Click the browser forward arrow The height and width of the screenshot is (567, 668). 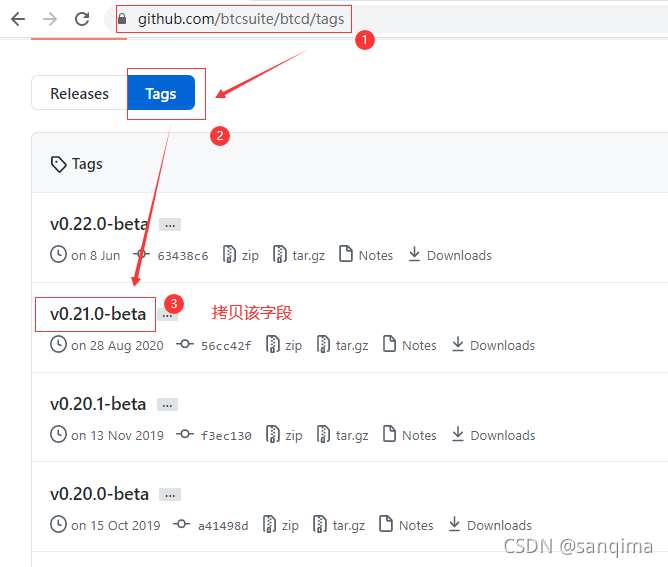pyautogui.click(x=50, y=19)
